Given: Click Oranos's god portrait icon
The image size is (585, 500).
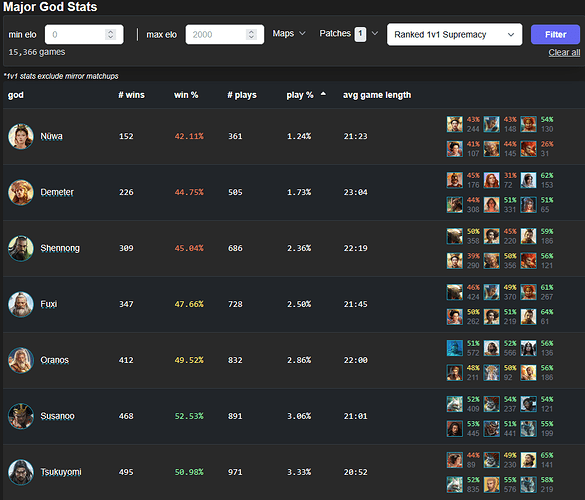Looking at the screenshot, I should pos(21,360).
